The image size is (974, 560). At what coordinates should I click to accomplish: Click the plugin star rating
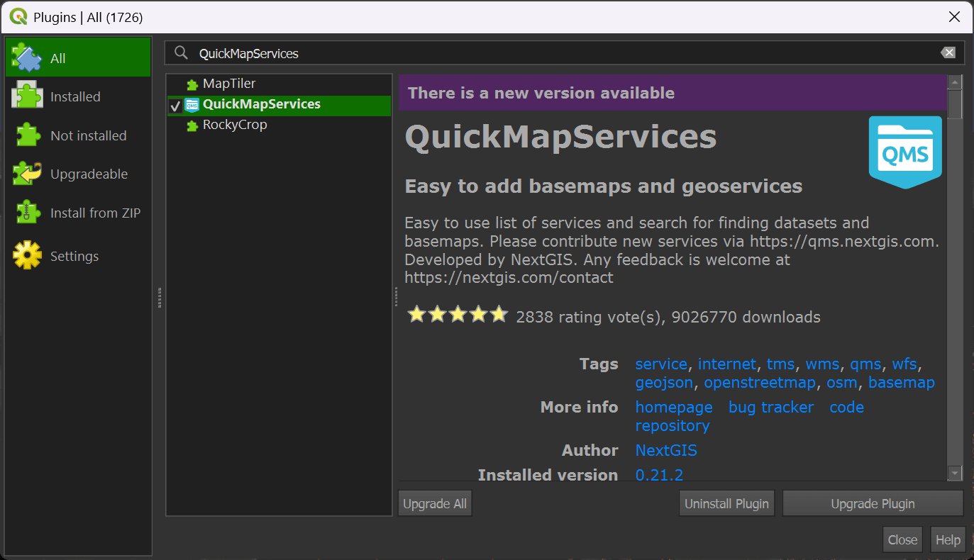pos(458,314)
